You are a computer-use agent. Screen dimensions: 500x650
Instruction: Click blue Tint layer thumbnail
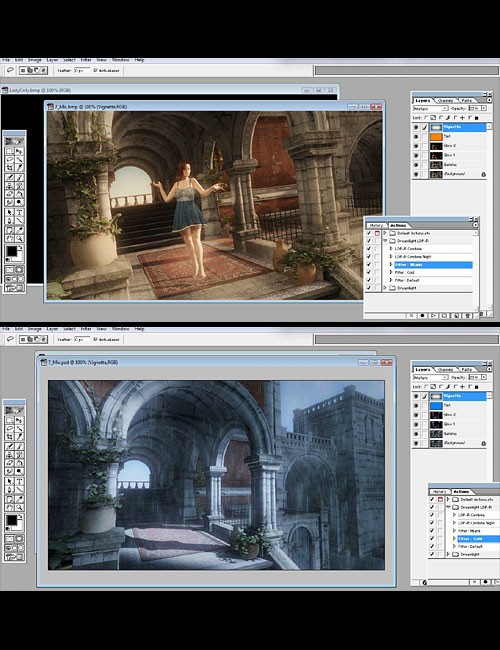coord(436,405)
